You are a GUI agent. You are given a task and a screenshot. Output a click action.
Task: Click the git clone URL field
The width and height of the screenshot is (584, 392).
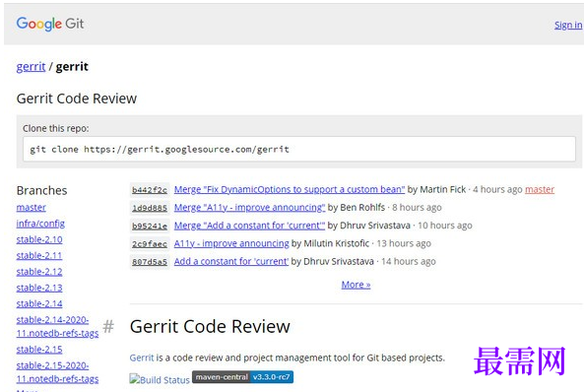point(299,150)
